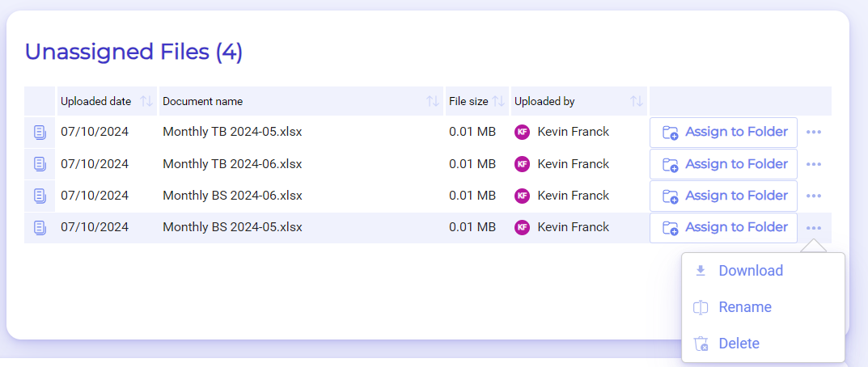Sort by Document name column

coord(433,101)
